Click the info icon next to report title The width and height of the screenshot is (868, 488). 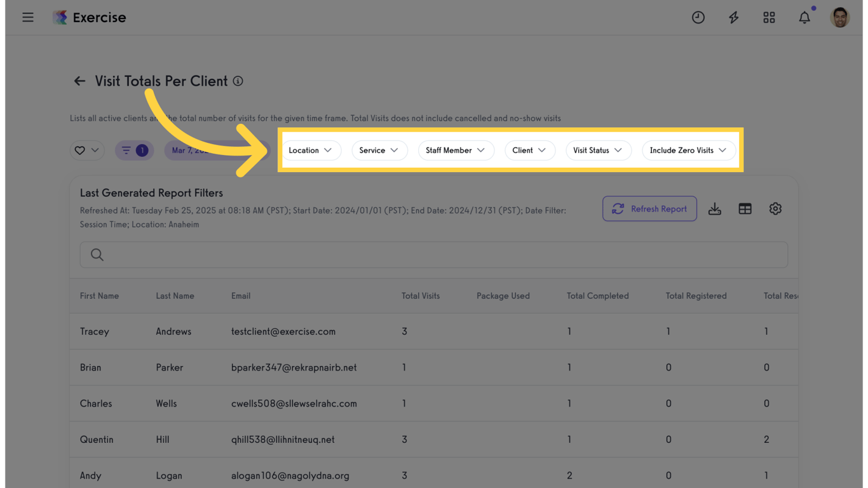pyautogui.click(x=238, y=81)
